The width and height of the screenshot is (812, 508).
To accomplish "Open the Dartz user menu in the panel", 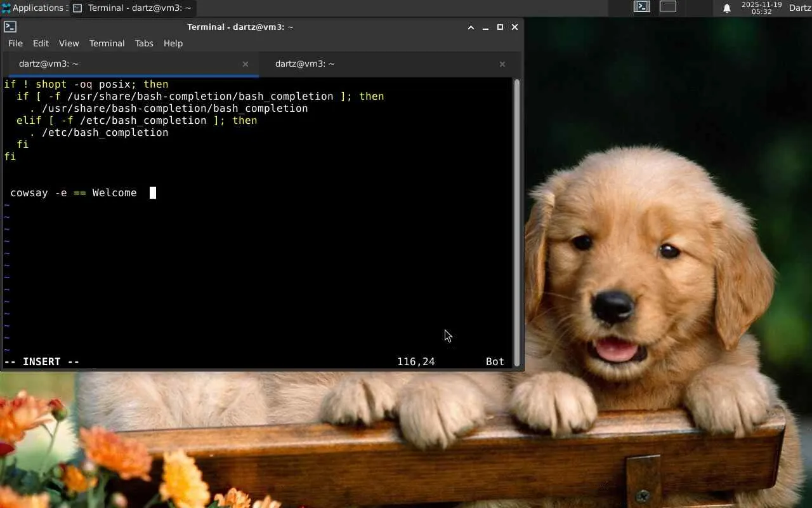I will [800, 8].
